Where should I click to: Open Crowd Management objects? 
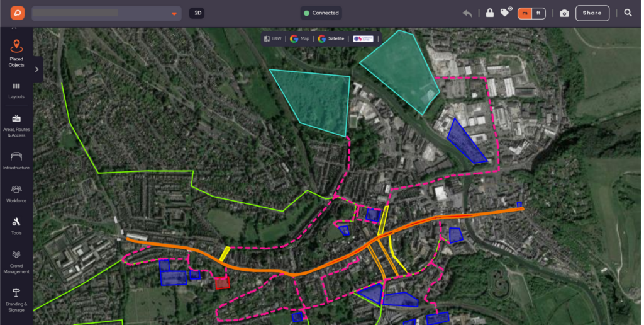(16, 262)
